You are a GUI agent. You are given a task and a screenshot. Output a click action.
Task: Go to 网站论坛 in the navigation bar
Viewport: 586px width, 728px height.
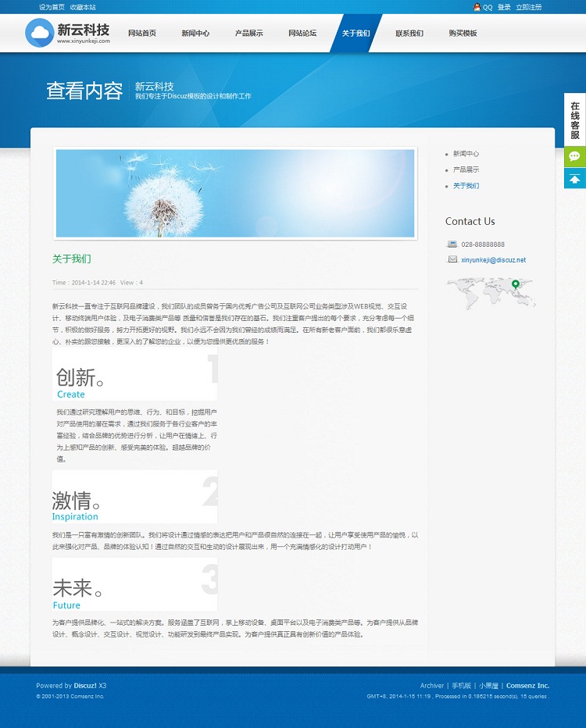[x=302, y=34]
